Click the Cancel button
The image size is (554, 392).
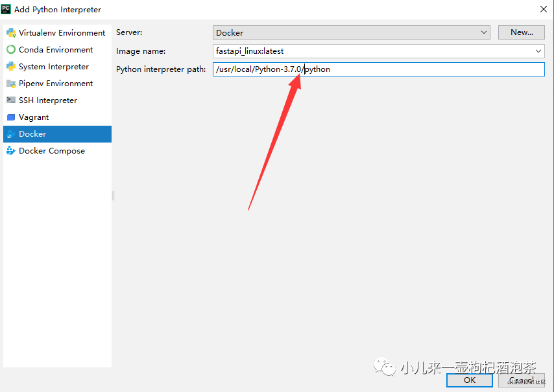click(x=522, y=380)
